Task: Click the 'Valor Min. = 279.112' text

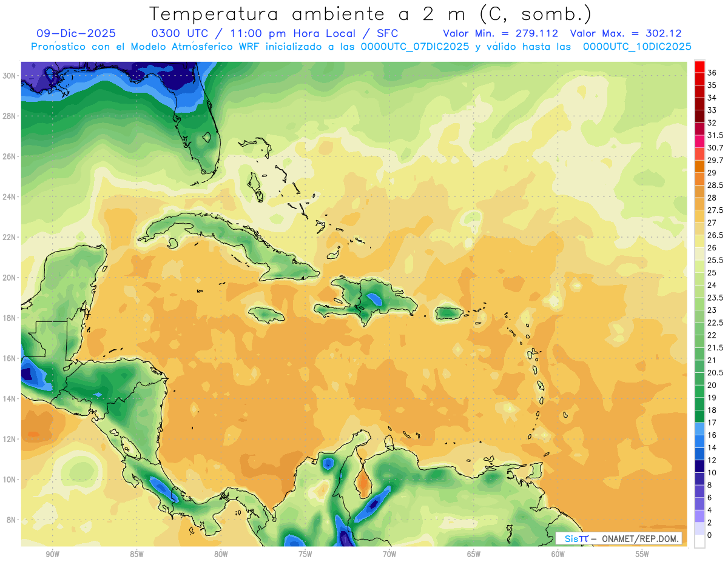Action: coord(500,33)
